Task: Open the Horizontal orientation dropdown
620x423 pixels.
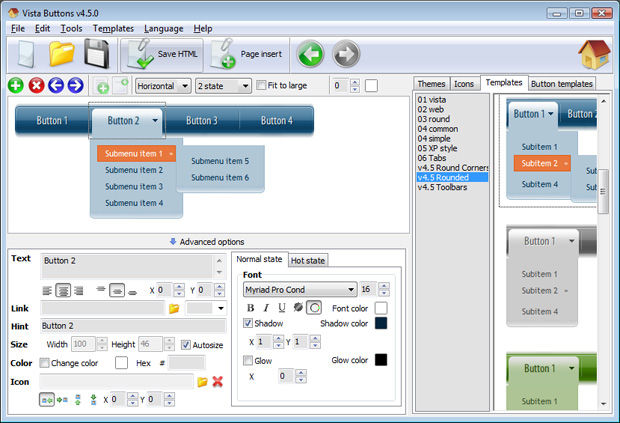Action: pos(163,86)
